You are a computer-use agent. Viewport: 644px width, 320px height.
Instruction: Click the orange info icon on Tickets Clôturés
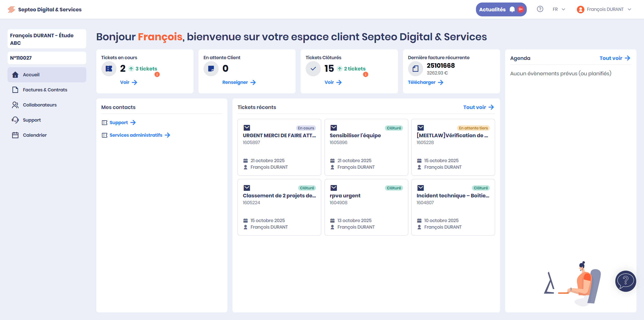[x=366, y=75]
